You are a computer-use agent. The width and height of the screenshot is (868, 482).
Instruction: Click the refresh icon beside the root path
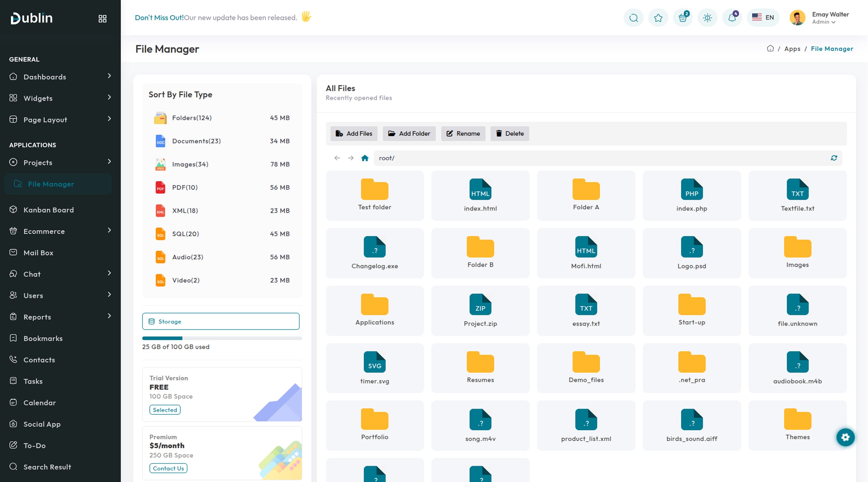pos(834,158)
